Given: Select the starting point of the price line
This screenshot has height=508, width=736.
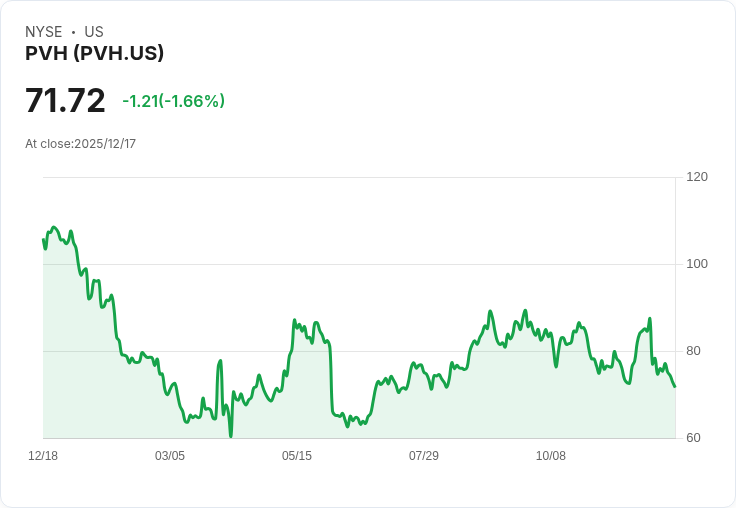Looking at the screenshot, I should [43, 239].
